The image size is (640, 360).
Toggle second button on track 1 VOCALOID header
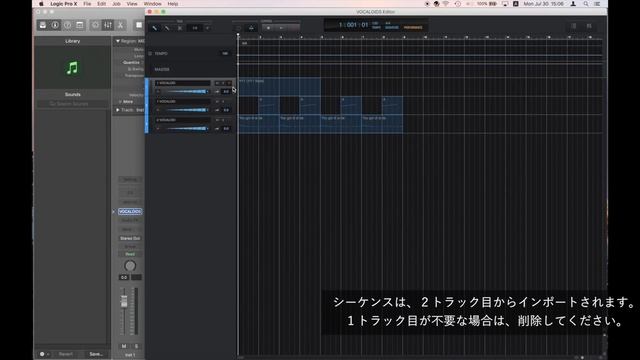[x=223, y=83]
